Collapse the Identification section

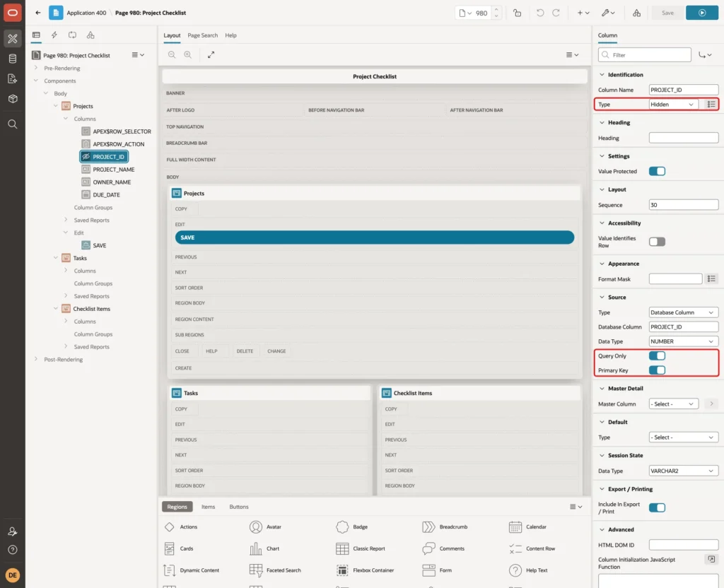tap(602, 75)
